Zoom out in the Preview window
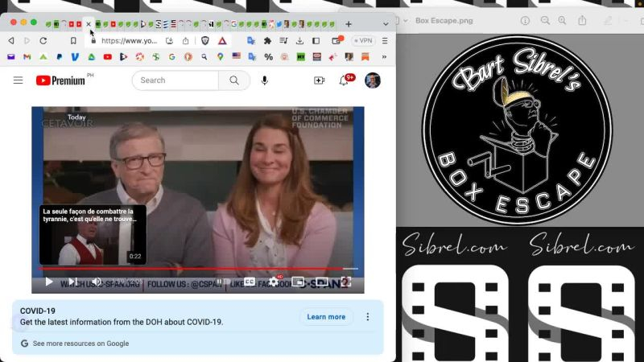The width and height of the screenshot is (644, 362). (x=546, y=20)
